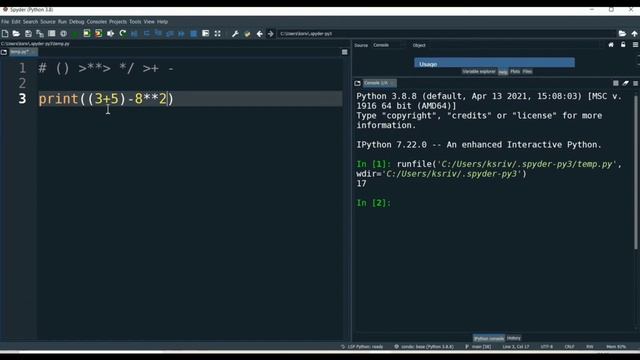Open the Consoles menu
This screenshot has width=640, height=360.
[x=97, y=22]
